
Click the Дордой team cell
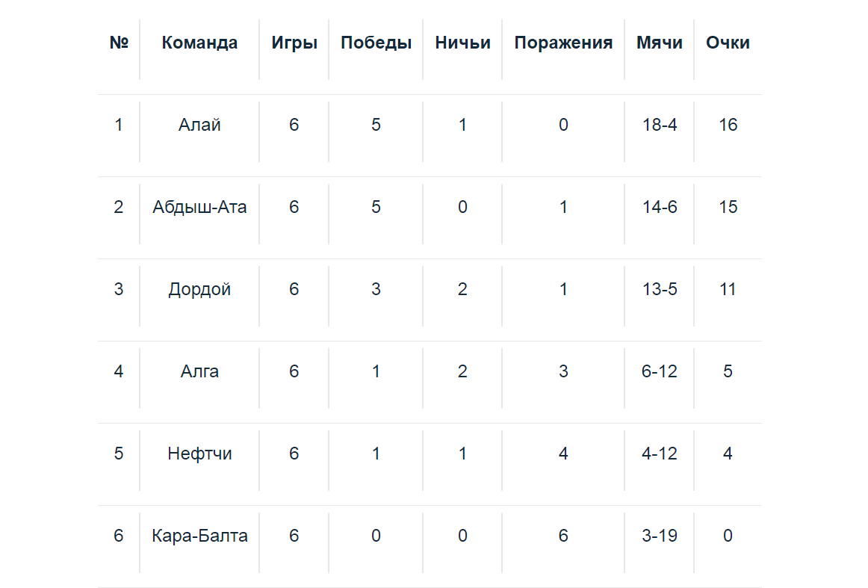click(199, 289)
